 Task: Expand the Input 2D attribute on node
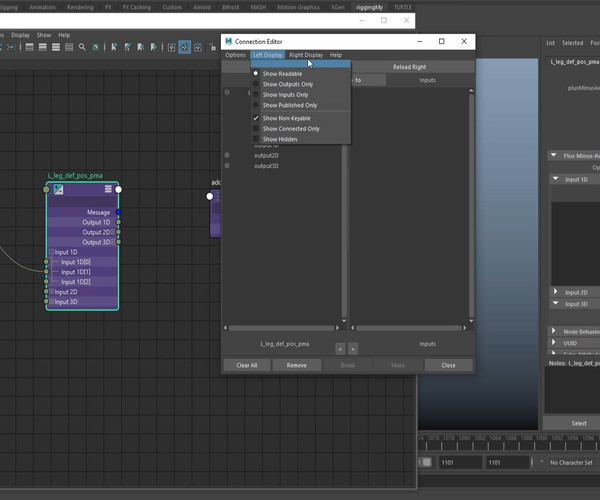pos(51,292)
